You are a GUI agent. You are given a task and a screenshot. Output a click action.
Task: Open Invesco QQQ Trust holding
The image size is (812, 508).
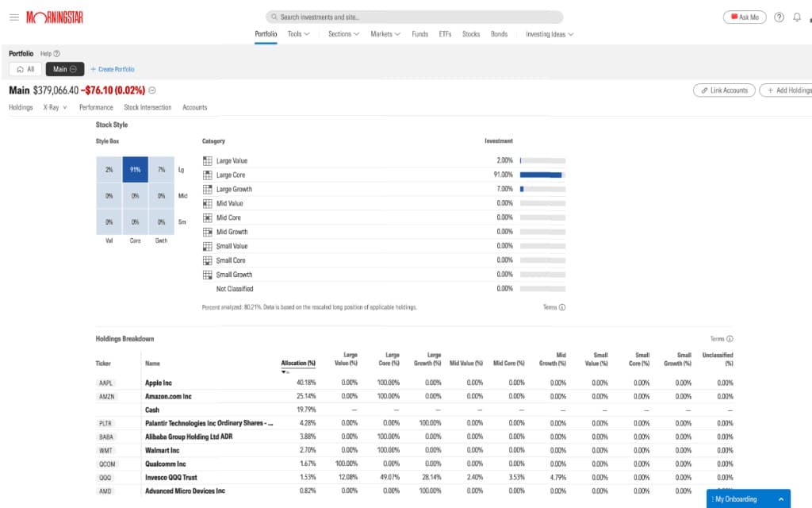tap(171, 477)
